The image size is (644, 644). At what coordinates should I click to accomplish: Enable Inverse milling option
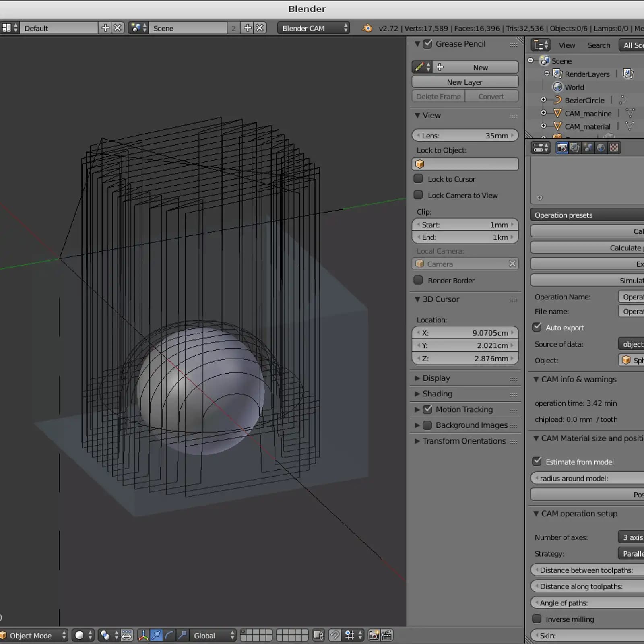[537, 619]
